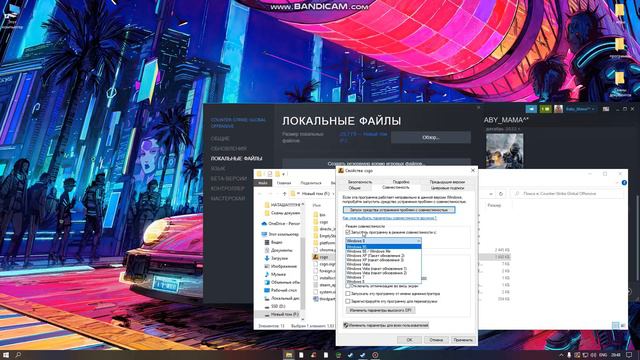Viewport: 640px width, 360px height.
Task: Open the "platform" folder in file list
Action: point(324,243)
